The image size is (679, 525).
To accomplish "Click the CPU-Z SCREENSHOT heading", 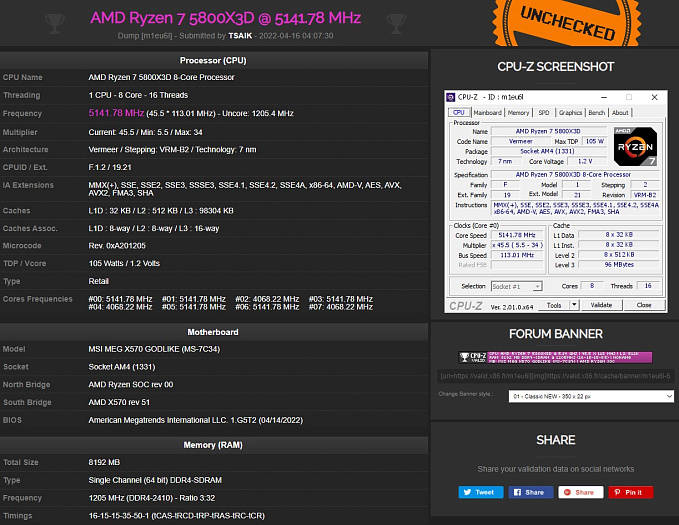I will pyautogui.click(x=556, y=67).
